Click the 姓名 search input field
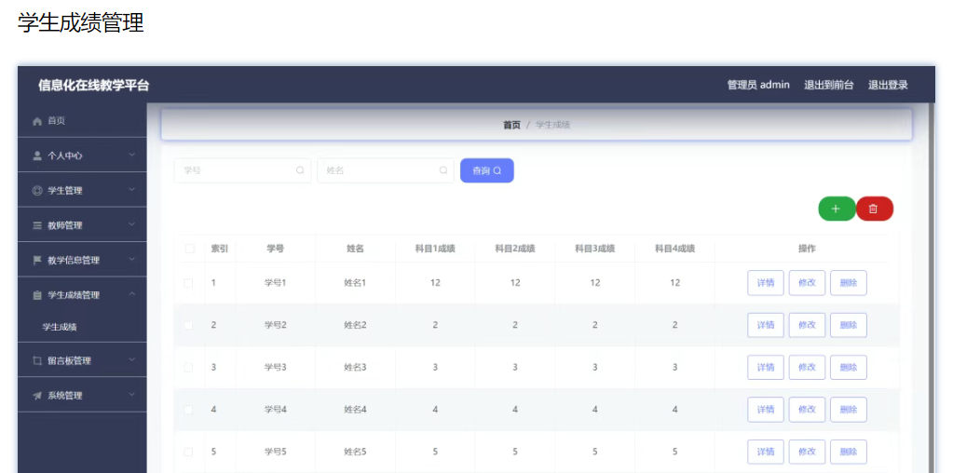 click(x=386, y=170)
